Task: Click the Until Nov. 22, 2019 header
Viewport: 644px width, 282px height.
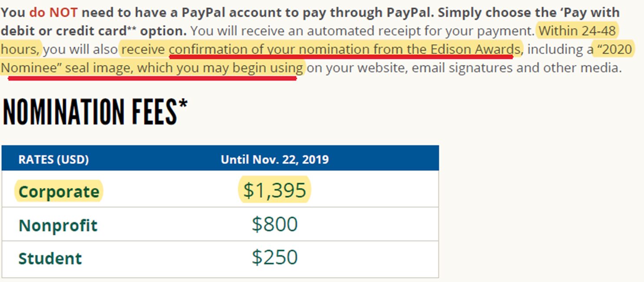Action: coord(274,159)
